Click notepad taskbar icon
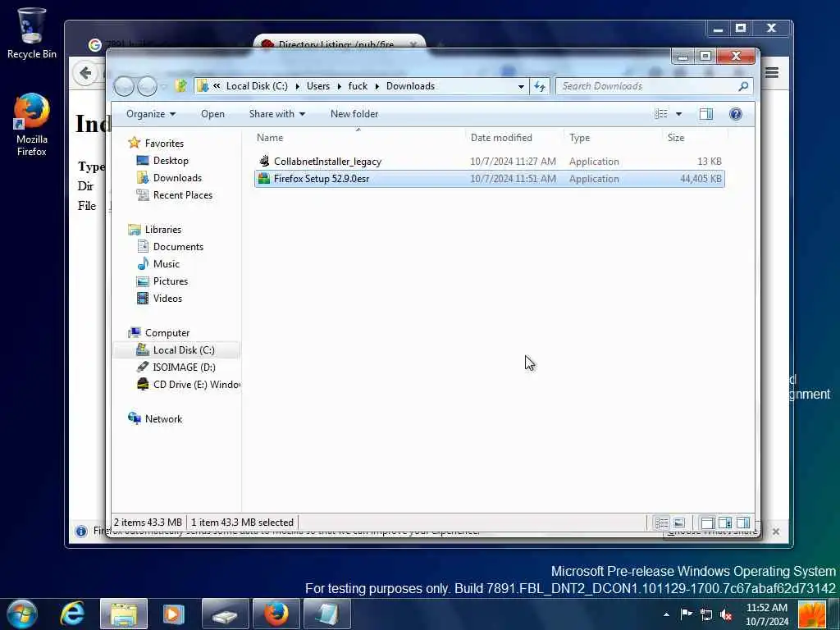The width and height of the screenshot is (840, 630). (x=326, y=614)
